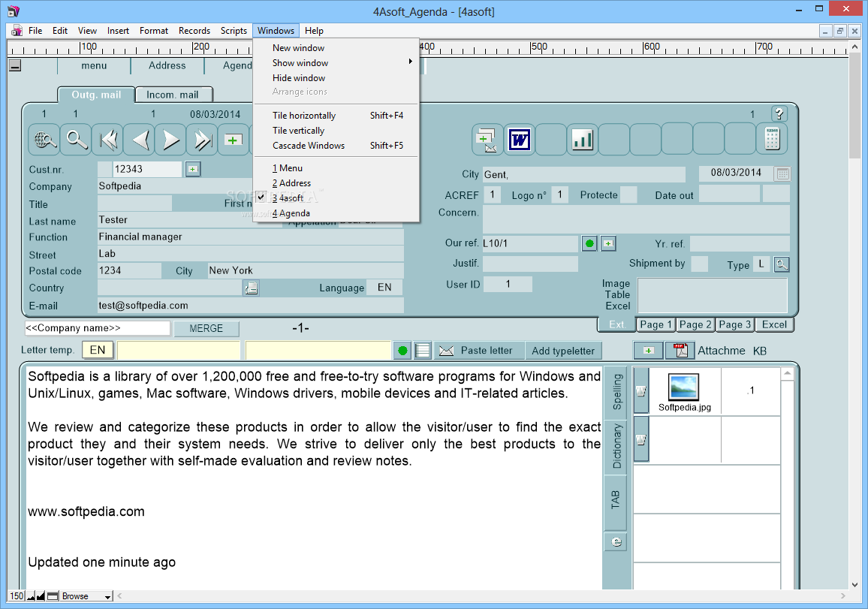Click the MERGE button
This screenshot has width=868, height=609.
(206, 328)
